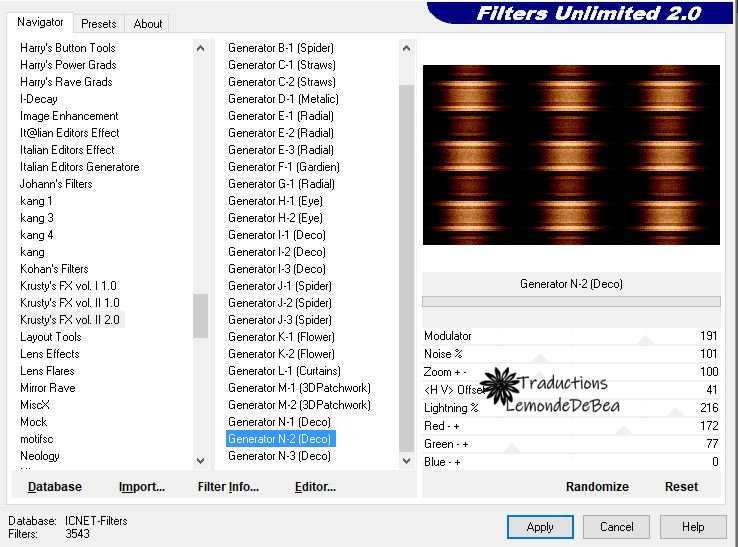Select MiscX category
Screen dimensions: 738x547
click(34, 405)
